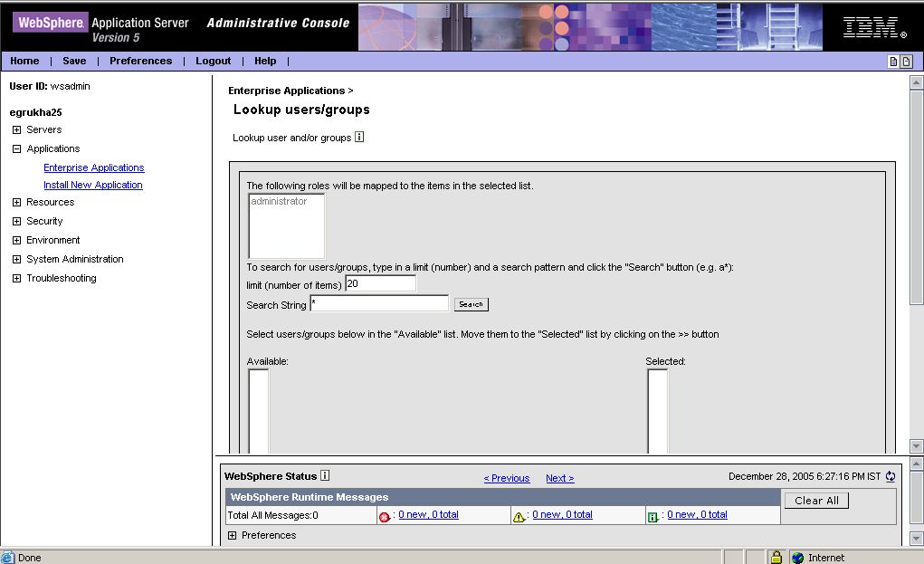Open Preferences from the top menu bar

[x=141, y=61]
